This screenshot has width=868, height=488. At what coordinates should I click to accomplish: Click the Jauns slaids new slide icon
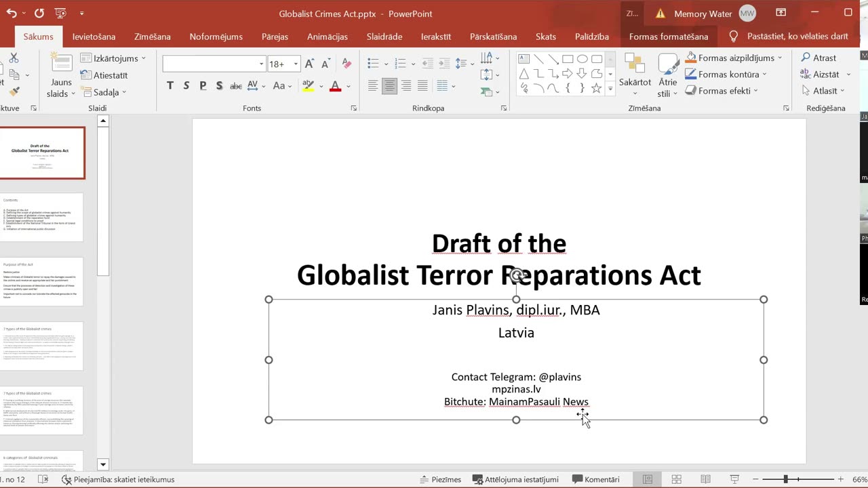tap(61, 63)
